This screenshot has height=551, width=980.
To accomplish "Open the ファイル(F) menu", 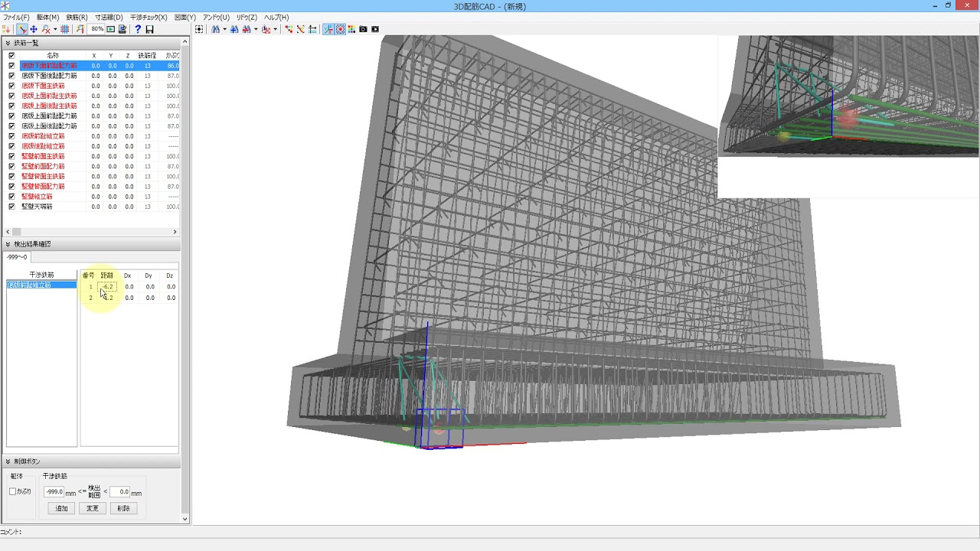I will tap(16, 17).
